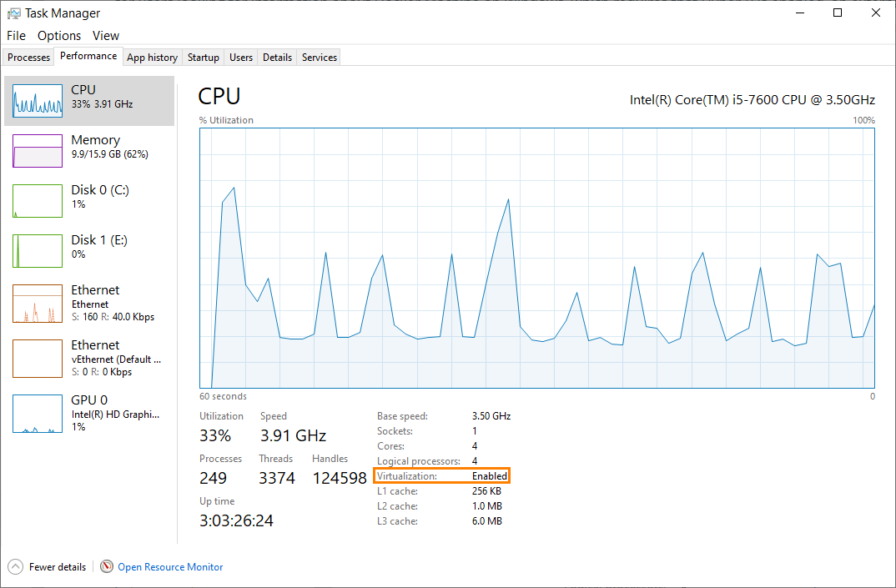Select the Disk 1 (E:) graph icon
Viewport: 896px width, 588px height.
pyautogui.click(x=38, y=251)
